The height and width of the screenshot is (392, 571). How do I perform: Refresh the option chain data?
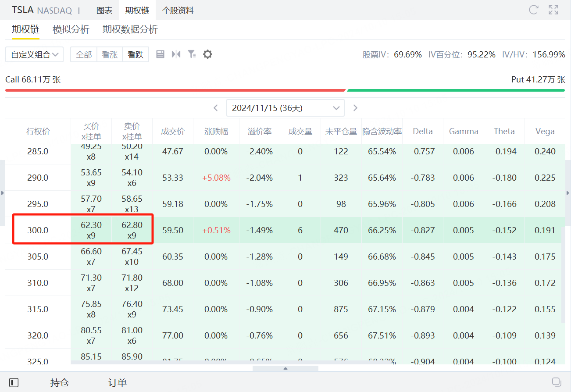(x=533, y=10)
